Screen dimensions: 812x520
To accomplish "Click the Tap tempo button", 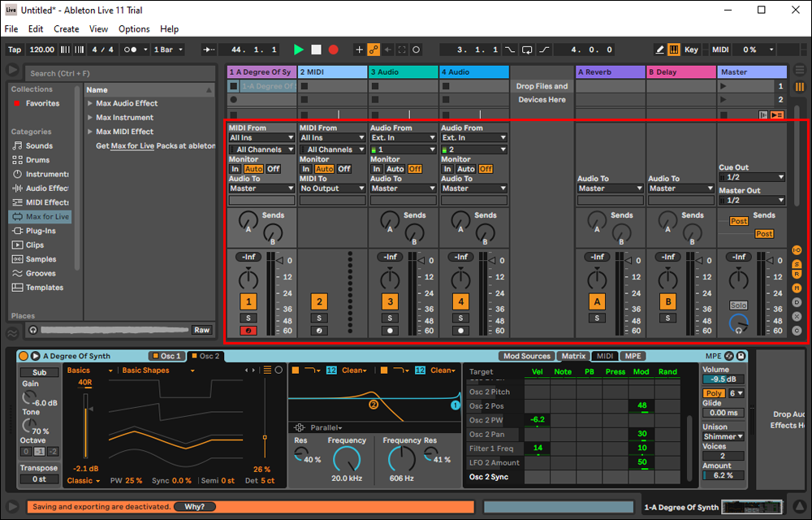I will pos(15,50).
